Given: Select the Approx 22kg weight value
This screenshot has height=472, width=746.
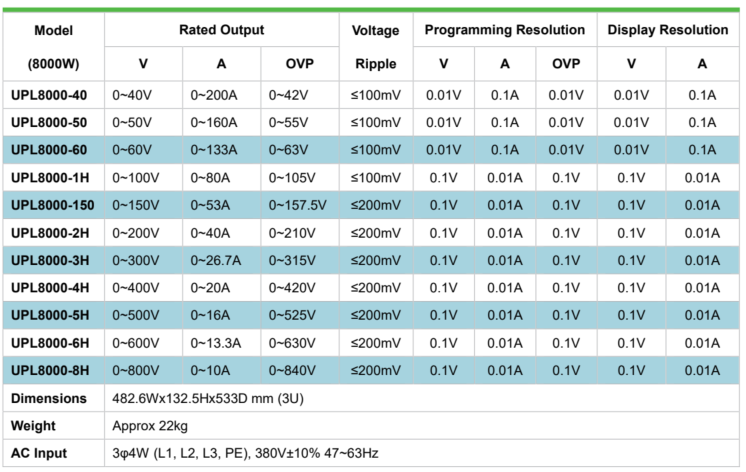Looking at the screenshot, I should 154,425.
